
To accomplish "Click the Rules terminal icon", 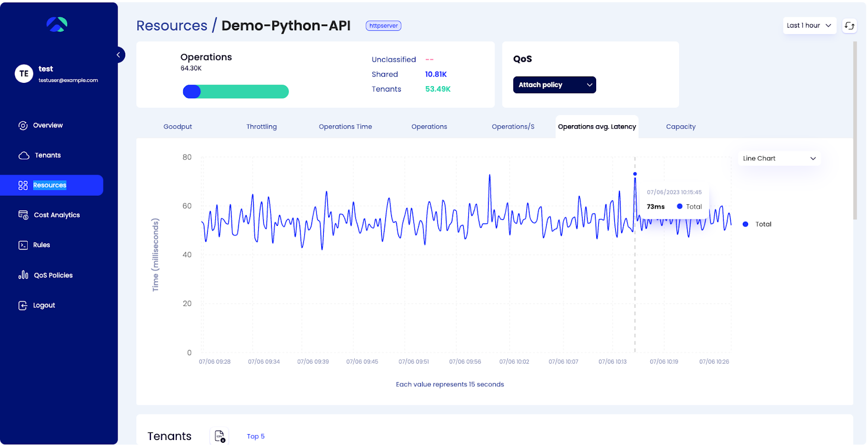I will click(23, 245).
